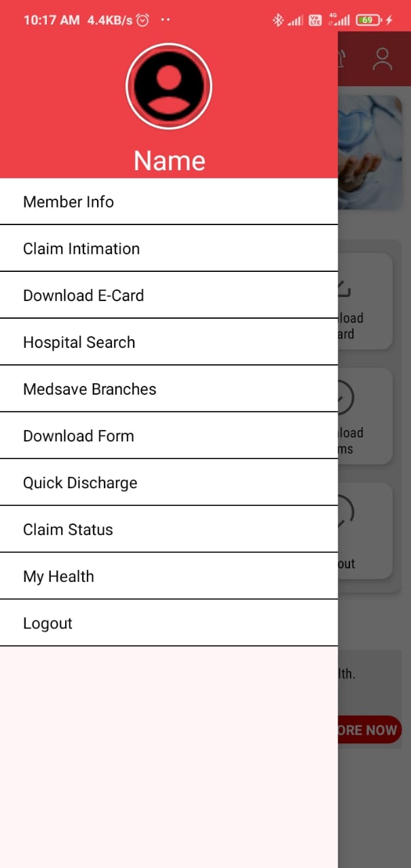The height and width of the screenshot is (868, 411).
Task: Tap the Name label in the header
Action: [169, 161]
